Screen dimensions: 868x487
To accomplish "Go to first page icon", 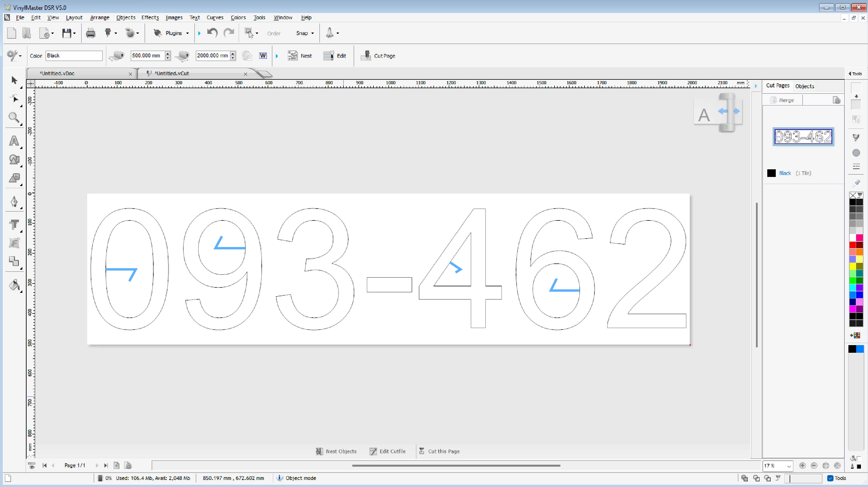I will point(44,466).
